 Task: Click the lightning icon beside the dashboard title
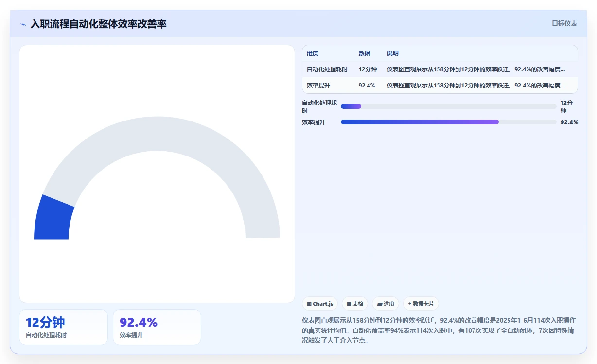coord(23,24)
